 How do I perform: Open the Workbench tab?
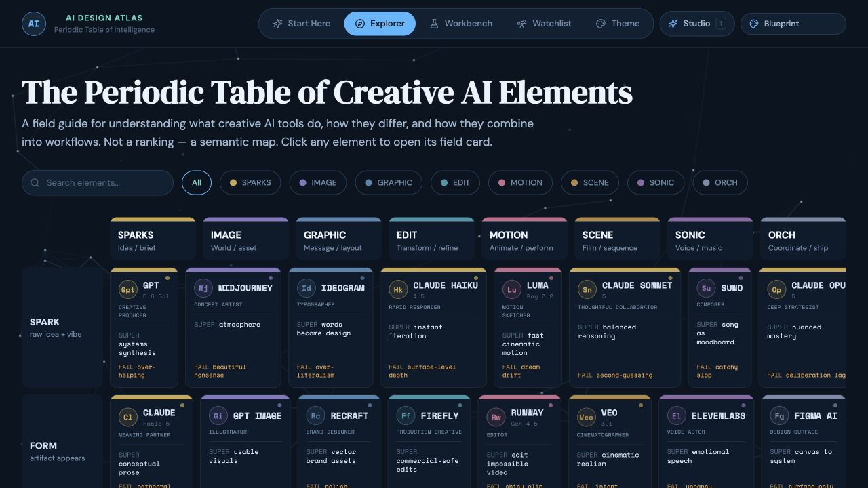(460, 24)
